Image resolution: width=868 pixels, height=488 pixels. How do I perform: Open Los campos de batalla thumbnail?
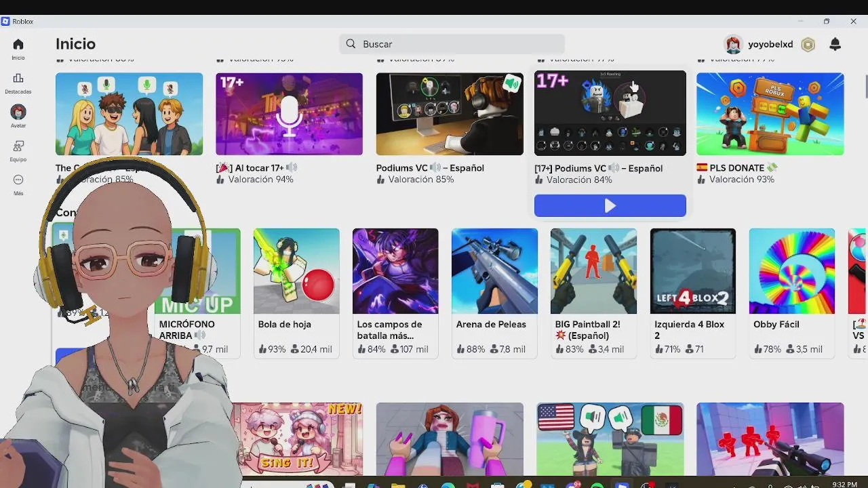click(x=395, y=271)
